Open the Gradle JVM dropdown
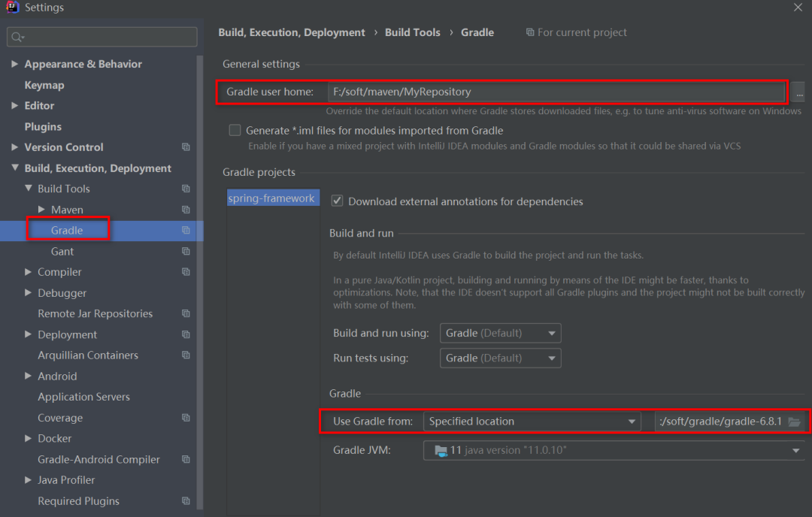Image resolution: width=812 pixels, height=517 pixels. pyautogui.click(x=614, y=450)
